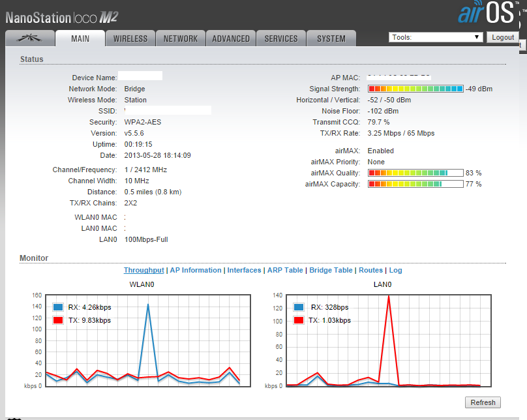Click the red TX legend icon in WLAN0
527x420 pixels.
tap(59, 320)
